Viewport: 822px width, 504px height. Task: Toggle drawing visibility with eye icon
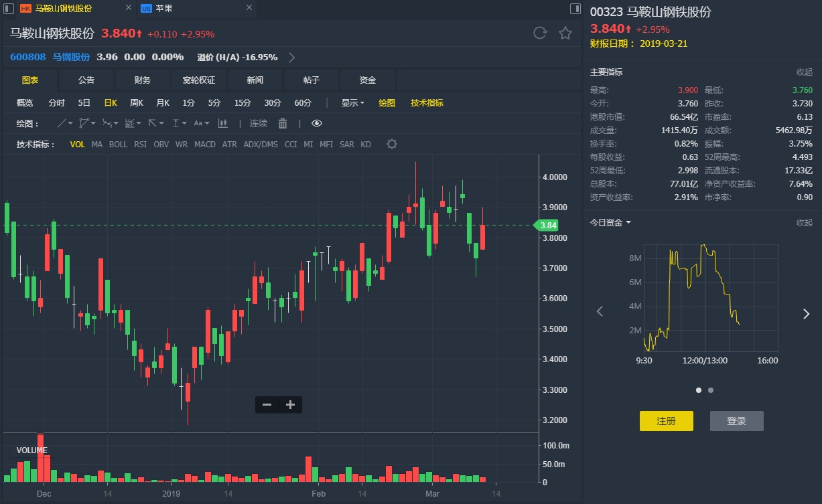(x=317, y=123)
